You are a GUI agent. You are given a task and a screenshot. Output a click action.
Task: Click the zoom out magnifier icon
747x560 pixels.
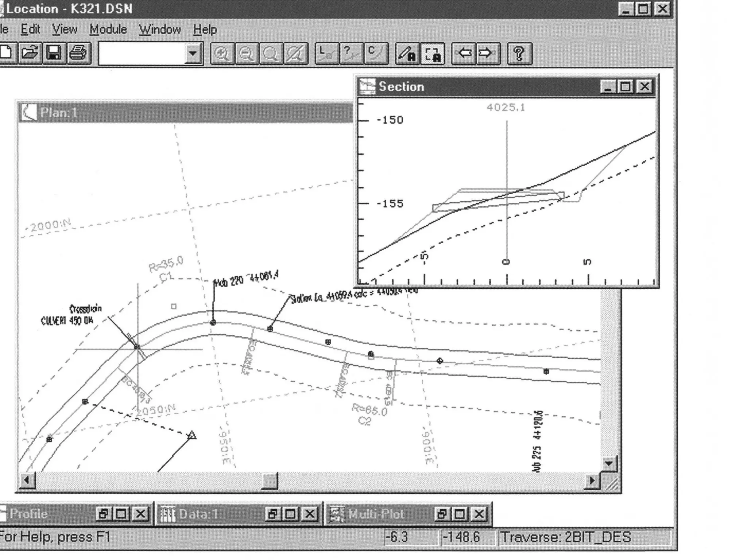coord(247,54)
